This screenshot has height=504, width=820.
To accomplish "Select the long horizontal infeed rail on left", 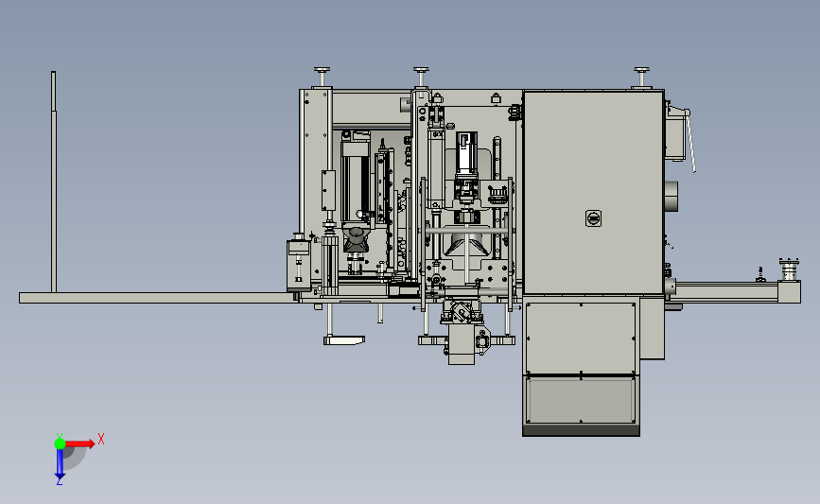I will 157,298.
